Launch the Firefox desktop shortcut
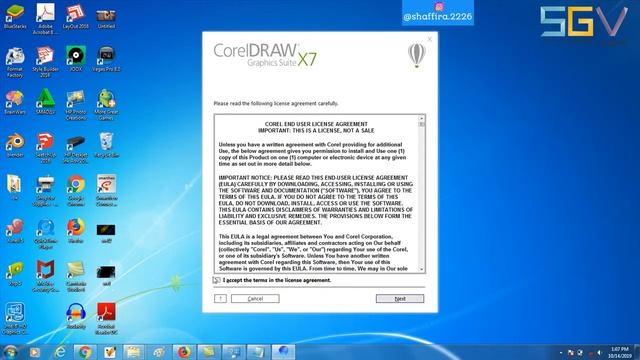 point(76,231)
